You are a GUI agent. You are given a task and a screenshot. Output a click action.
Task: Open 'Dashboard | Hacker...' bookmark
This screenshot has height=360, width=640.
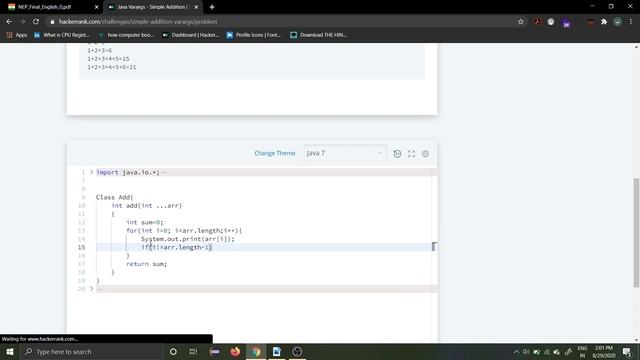click(x=191, y=35)
